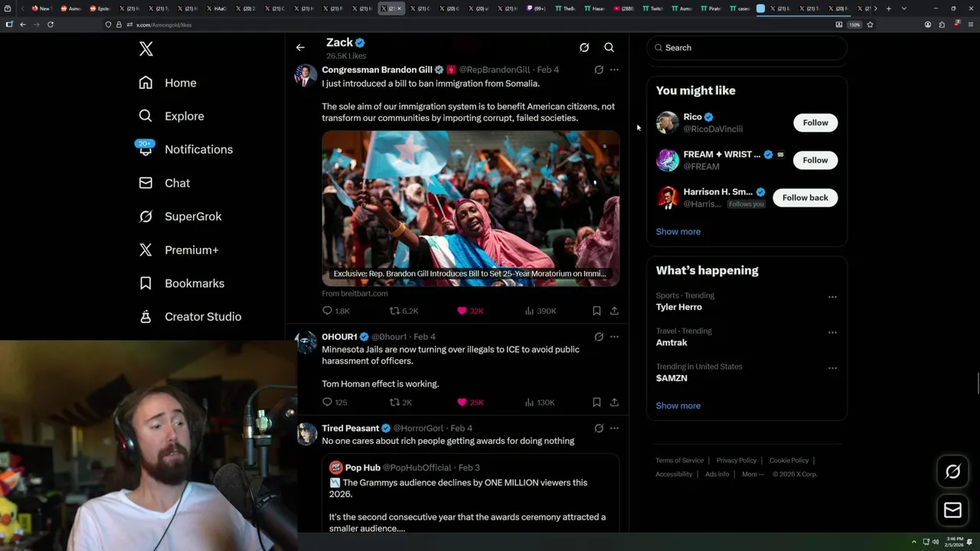Show more in What's happening
Viewport: 980px width, 551px height.
pyautogui.click(x=678, y=406)
